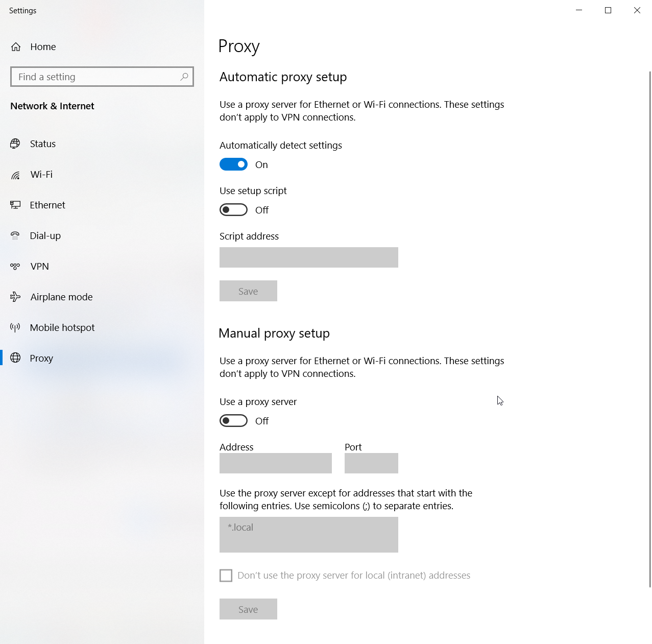Disable Automatically detect settings toggle
652x644 pixels.
[233, 164]
